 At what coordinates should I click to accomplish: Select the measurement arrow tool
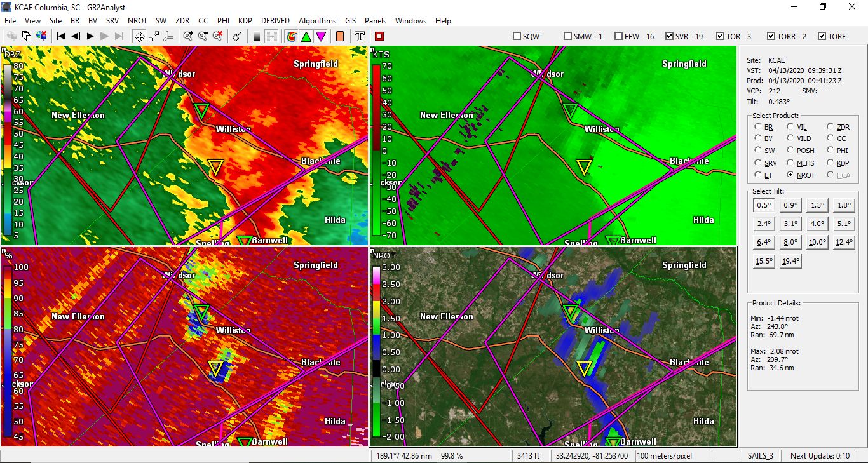pos(236,36)
